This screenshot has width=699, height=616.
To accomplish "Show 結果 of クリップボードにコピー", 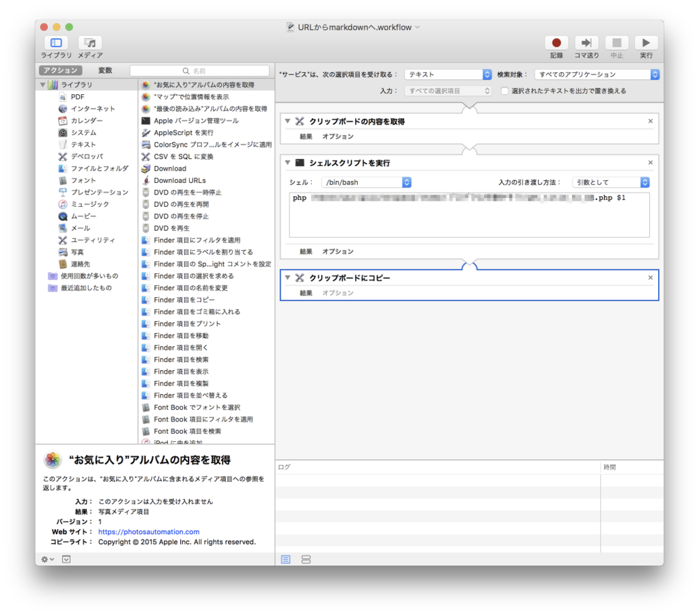I will (x=306, y=293).
